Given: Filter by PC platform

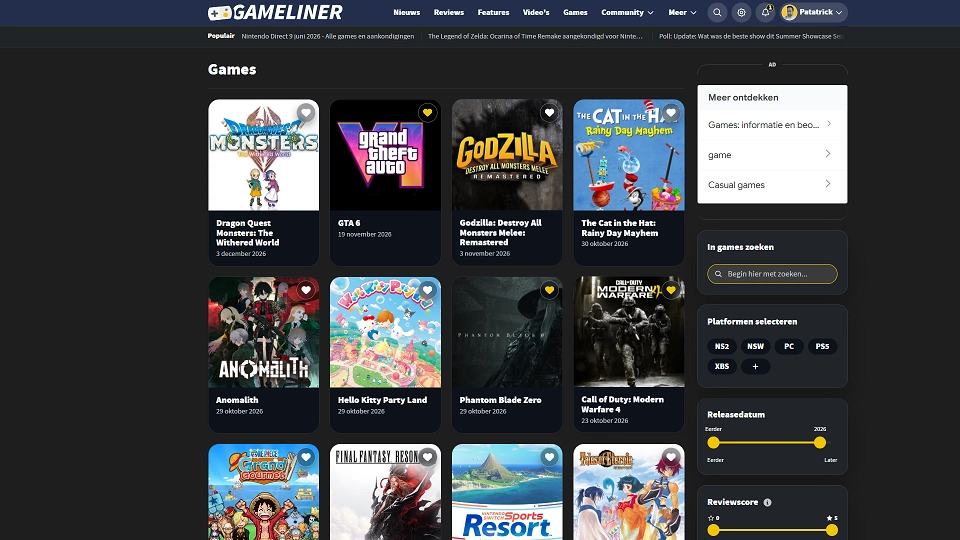Looking at the screenshot, I should [789, 347].
